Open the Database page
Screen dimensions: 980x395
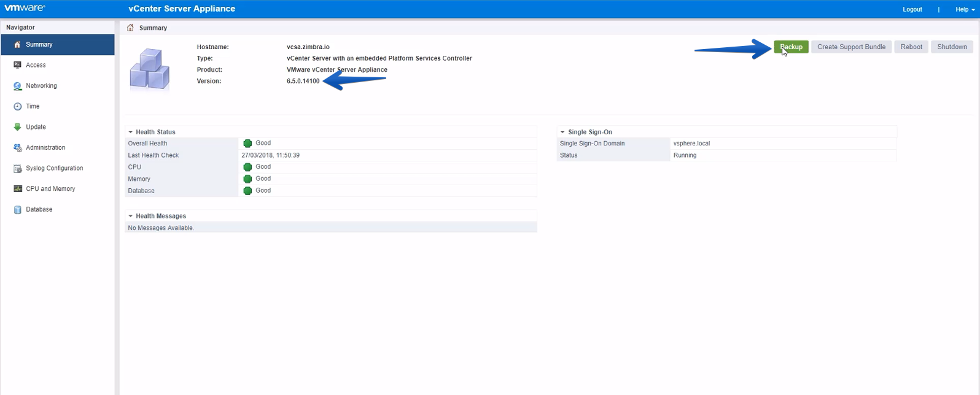58,210
